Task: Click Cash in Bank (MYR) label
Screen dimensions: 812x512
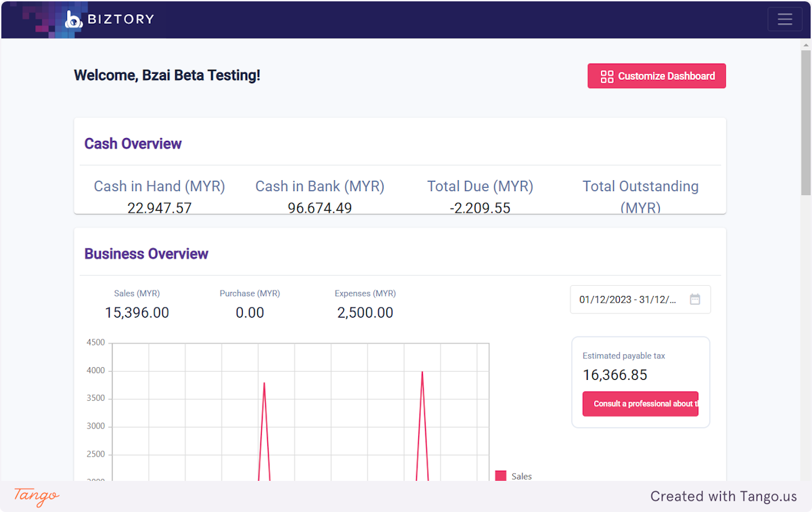Action: tap(319, 186)
